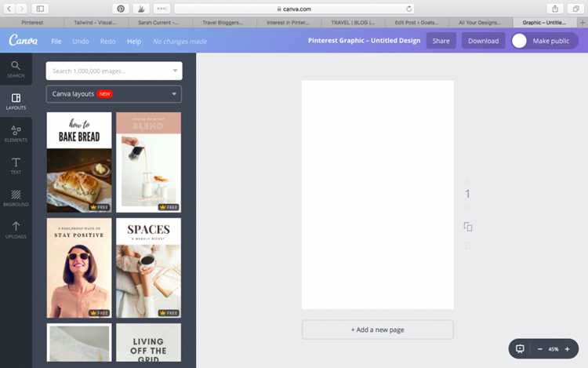
Task: Open the image search box dropdown arrow
Action: pyautogui.click(x=175, y=71)
